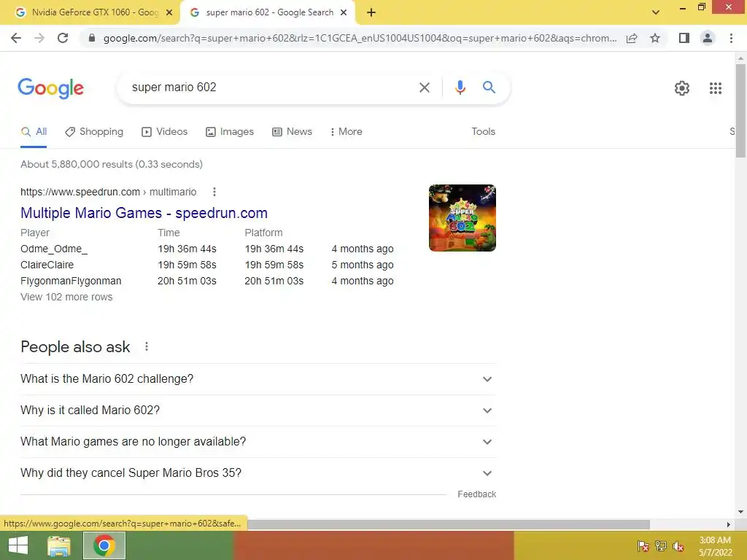Go to Google homepage via logo
The height and width of the screenshot is (560, 747).
pos(51,88)
